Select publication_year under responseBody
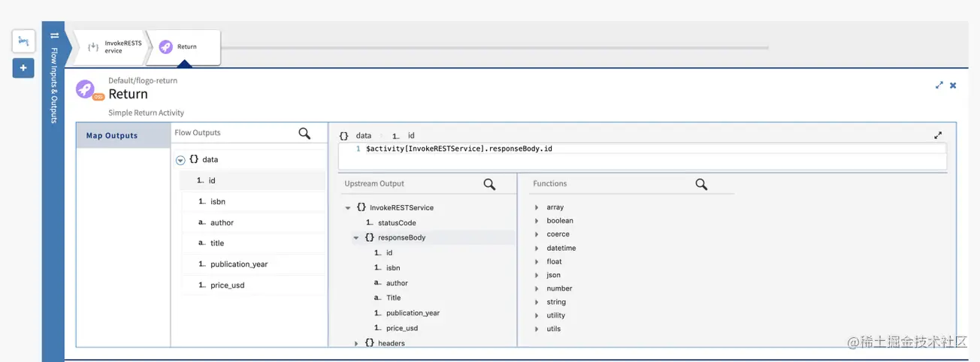The width and height of the screenshot is (980, 362). [413, 313]
